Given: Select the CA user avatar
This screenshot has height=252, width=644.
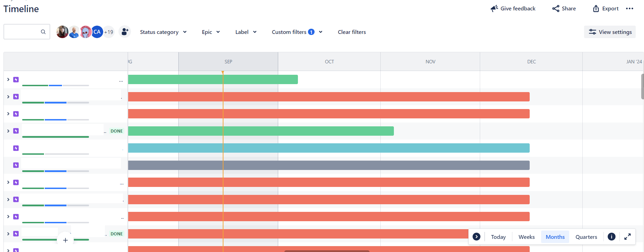Looking at the screenshot, I should (97, 32).
